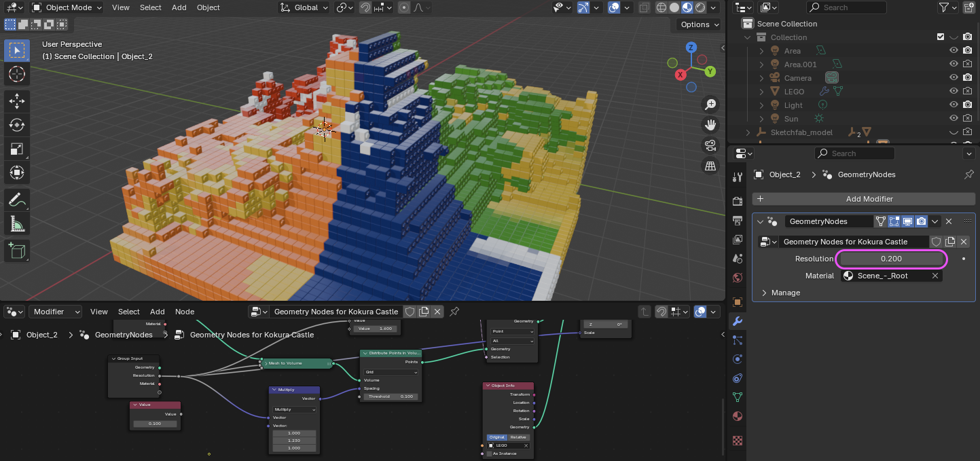
Task: Select the Scale tool
Action: (17, 149)
